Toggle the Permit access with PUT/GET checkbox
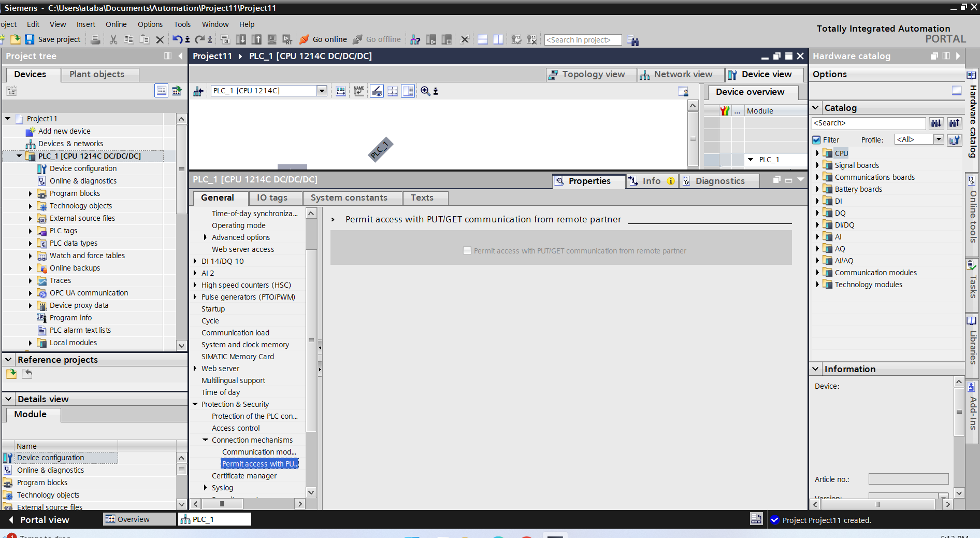 467,251
